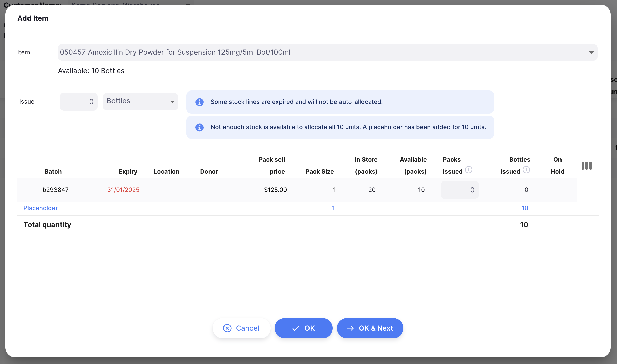Click the Batch column header
The image size is (617, 364).
pyautogui.click(x=53, y=171)
